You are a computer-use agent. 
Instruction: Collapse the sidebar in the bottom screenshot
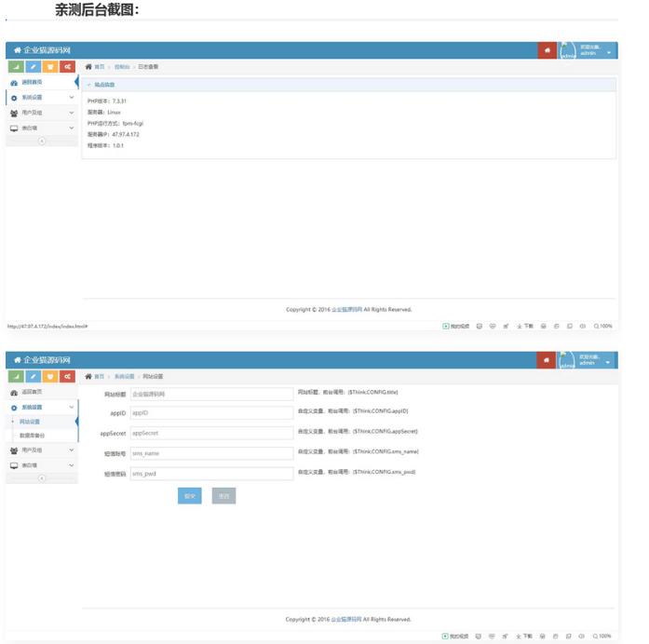[41, 478]
